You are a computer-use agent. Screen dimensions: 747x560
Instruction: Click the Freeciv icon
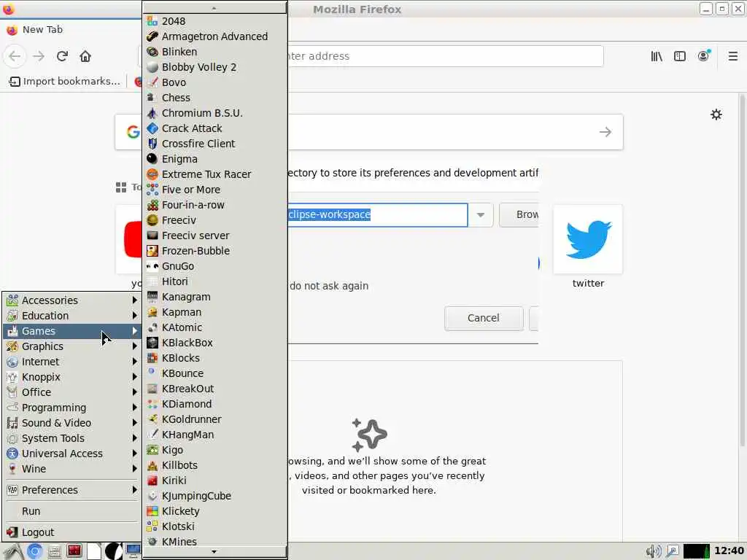(152, 220)
